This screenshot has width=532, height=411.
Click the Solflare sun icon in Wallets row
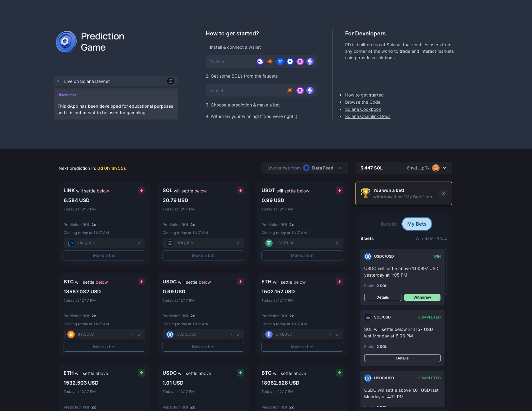pos(270,61)
